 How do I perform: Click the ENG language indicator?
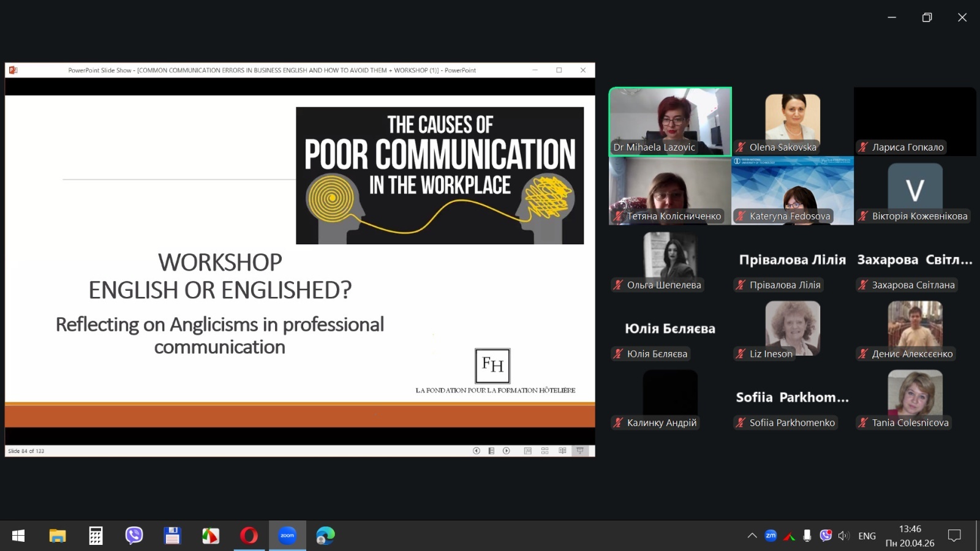point(867,536)
